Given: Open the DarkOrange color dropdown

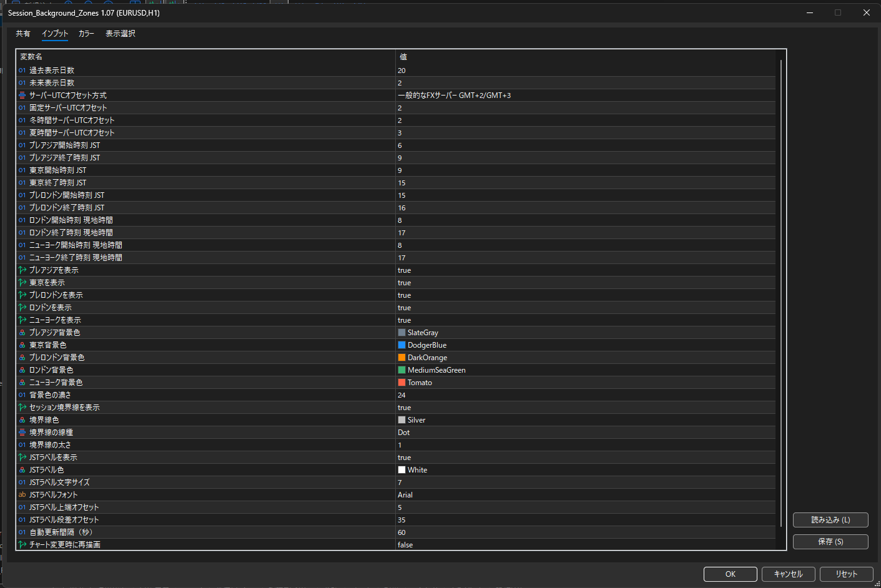Looking at the screenshot, I should [x=585, y=358].
